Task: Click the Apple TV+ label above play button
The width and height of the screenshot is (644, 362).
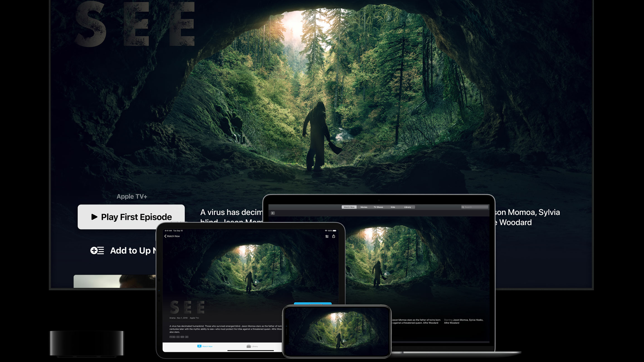Action: click(132, 196)
